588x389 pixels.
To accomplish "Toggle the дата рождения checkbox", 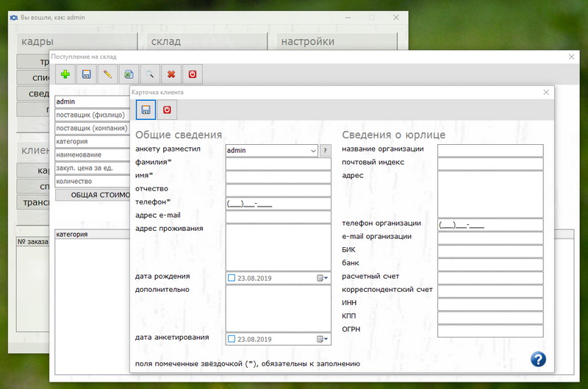I will click(x=232, y=278).
